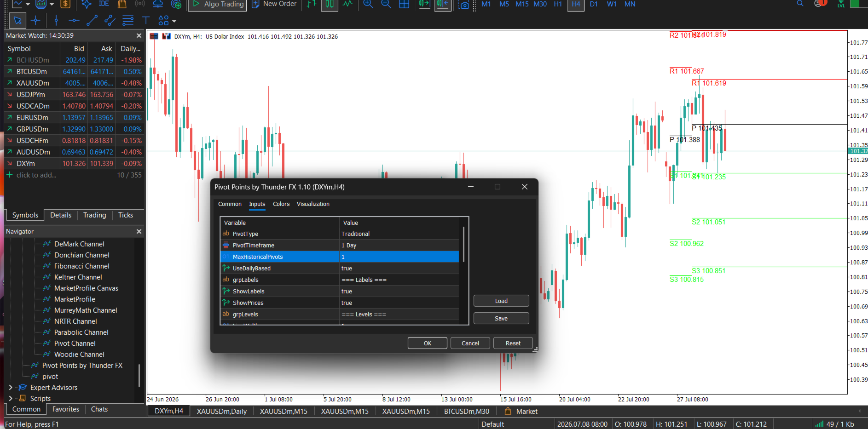Select Pivot Points by Thunder FX in Navigator
The image size is (868, 429).
[x=82, y=366]
